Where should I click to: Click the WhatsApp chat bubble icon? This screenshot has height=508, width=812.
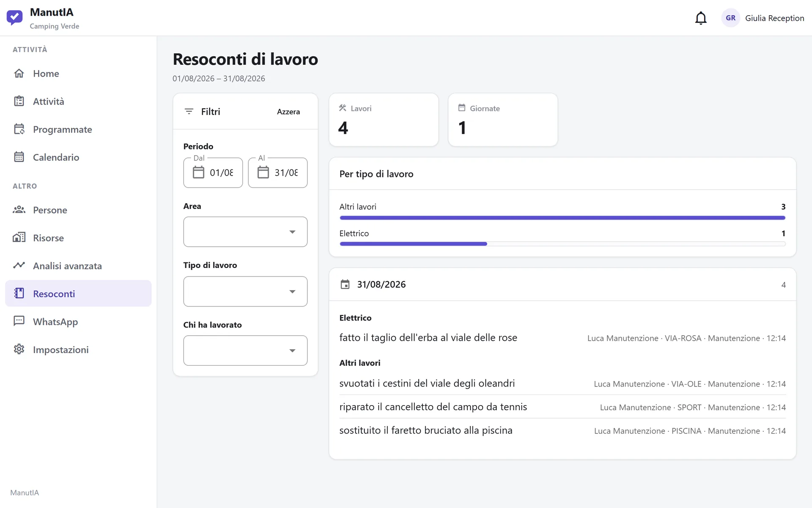[x=19, y=321]
